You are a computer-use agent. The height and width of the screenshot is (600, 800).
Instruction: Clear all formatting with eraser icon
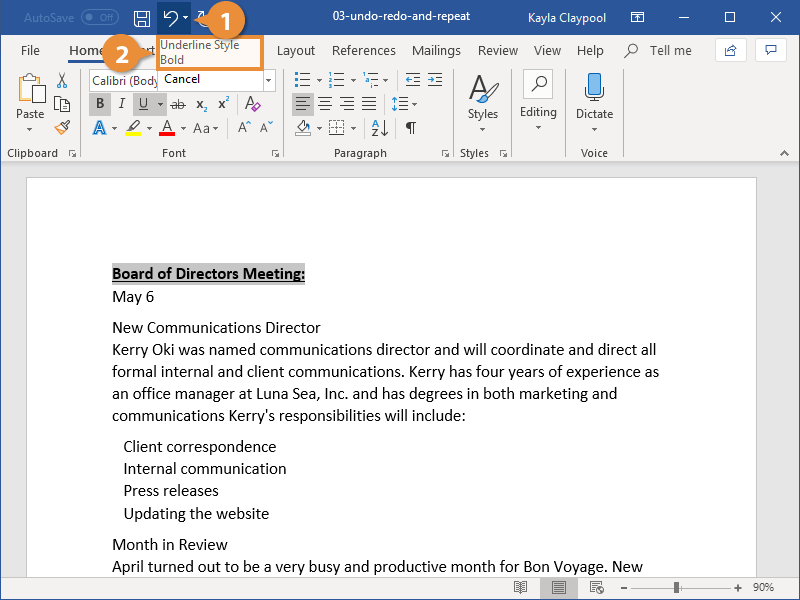(x=253, y=104)
